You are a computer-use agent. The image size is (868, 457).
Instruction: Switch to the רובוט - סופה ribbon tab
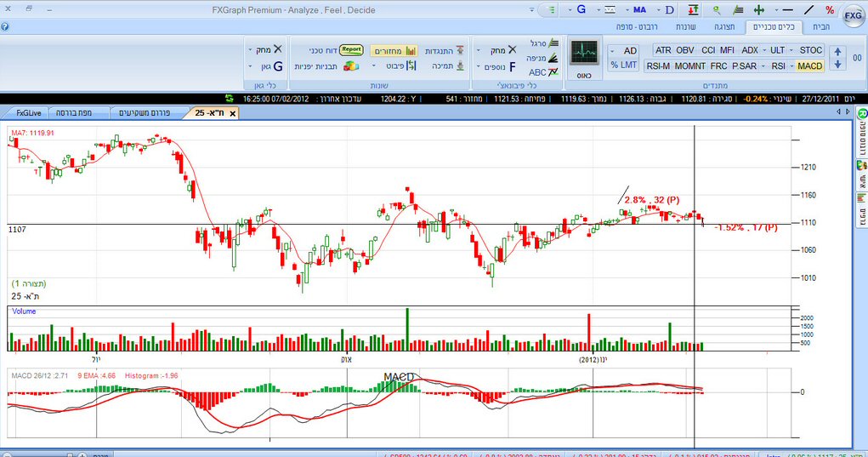click(637, 26)
